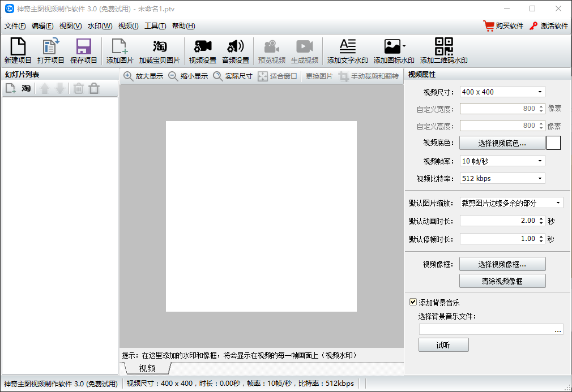572x392 pixels.
Task: Add slide icon in 幻灯片列表 panel
Action: tap(11, 88)
